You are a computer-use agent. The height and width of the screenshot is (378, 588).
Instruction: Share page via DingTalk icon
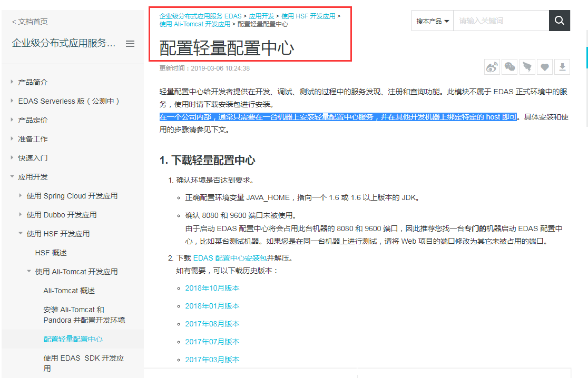[x=527, y=67]
